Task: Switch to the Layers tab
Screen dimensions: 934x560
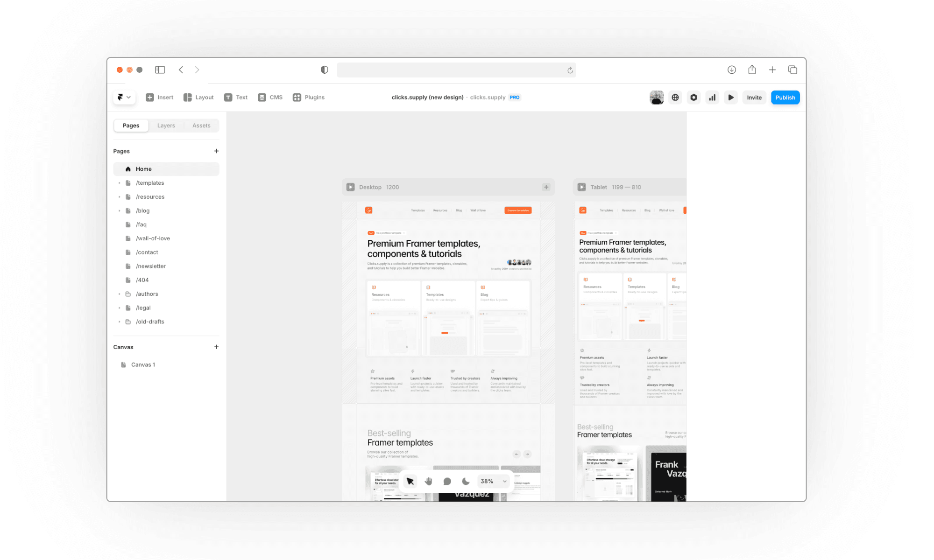Action: 166,126
